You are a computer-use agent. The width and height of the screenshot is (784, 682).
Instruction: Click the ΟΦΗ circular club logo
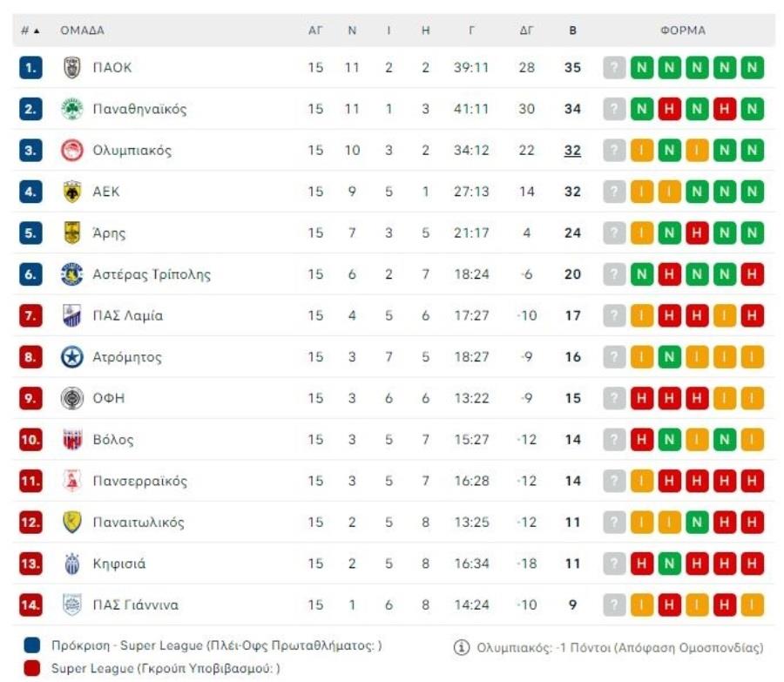(72, 398)
